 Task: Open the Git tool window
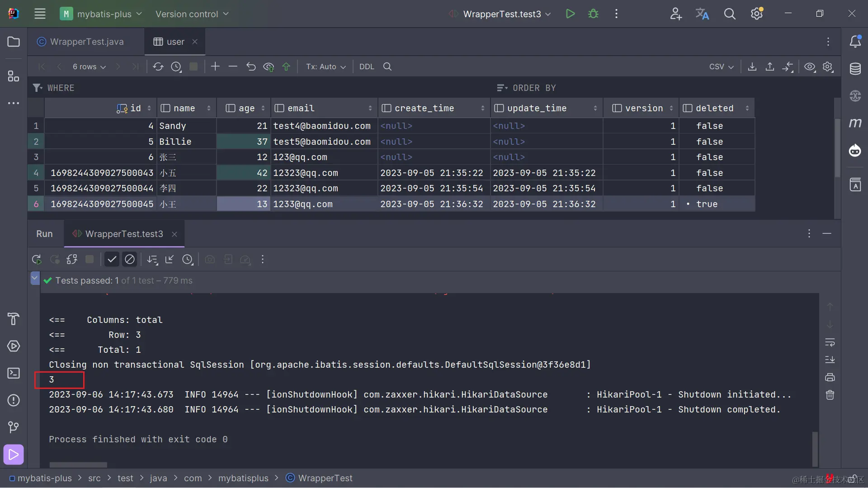(14, 427)
